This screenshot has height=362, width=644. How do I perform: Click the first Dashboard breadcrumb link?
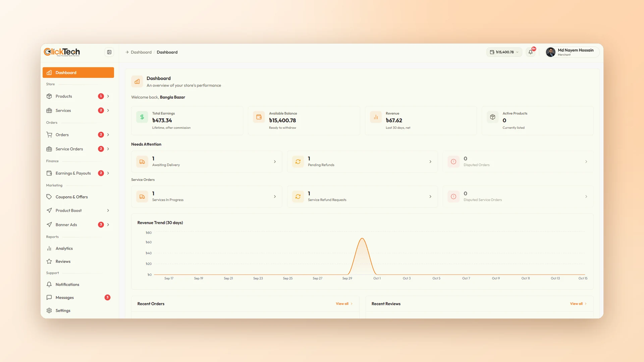pyautogui.click(x=141, y=52)
